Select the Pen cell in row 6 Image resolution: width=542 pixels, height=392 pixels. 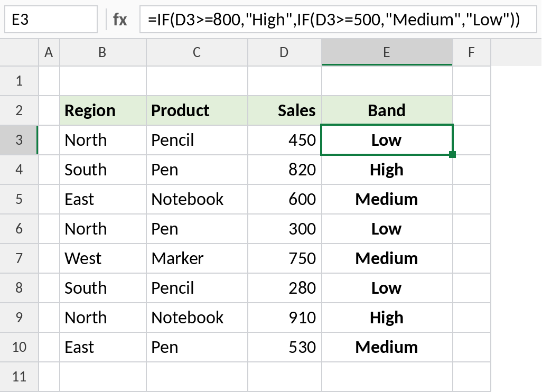click(x=197, y=229)
